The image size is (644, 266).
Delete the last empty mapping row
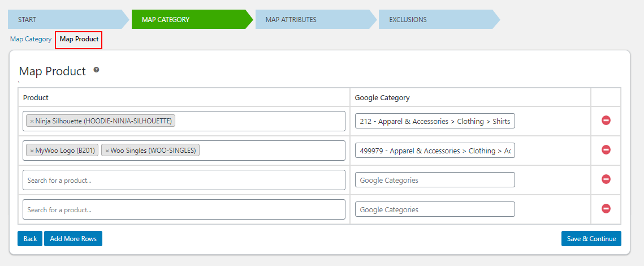click(606, 209)
